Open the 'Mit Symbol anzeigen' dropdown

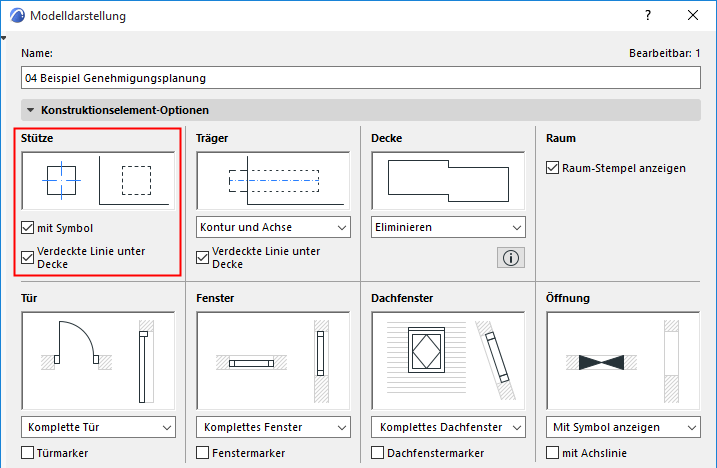tap(623, 428)
